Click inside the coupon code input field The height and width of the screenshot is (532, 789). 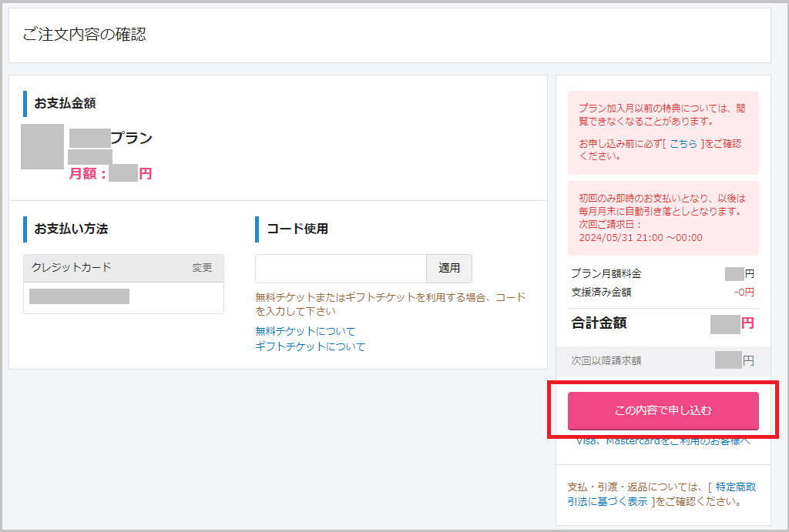pos(339,269)
